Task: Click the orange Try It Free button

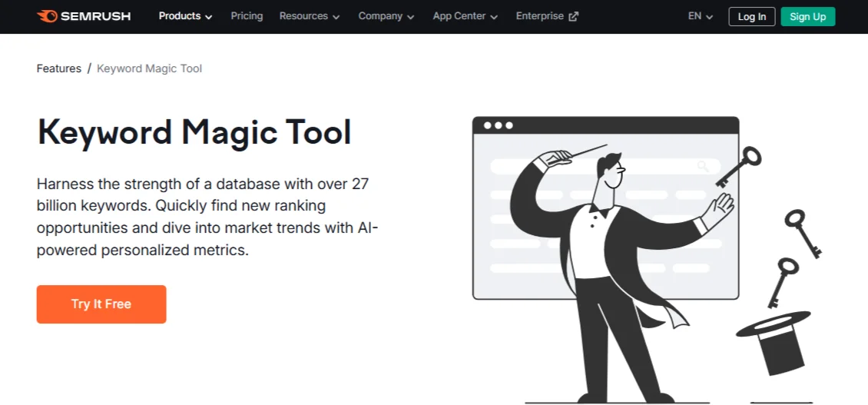Action: click(101, 304)
